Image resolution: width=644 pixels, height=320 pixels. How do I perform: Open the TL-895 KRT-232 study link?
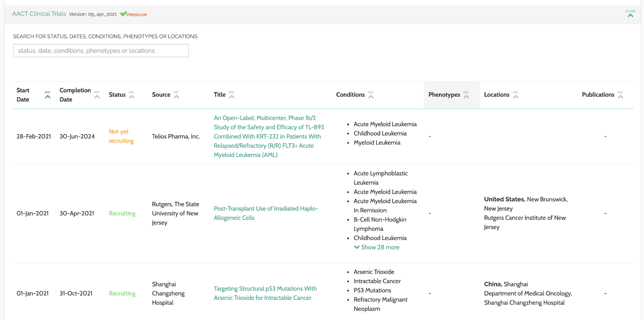coord(268,136)
